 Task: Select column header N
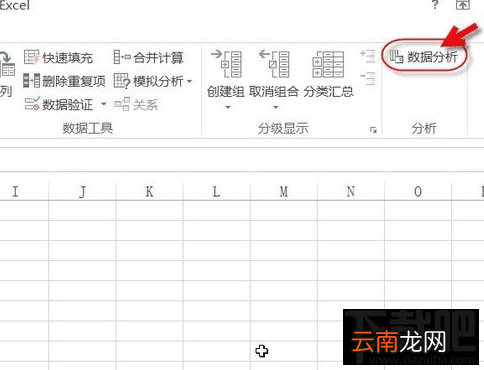(351, 191)
